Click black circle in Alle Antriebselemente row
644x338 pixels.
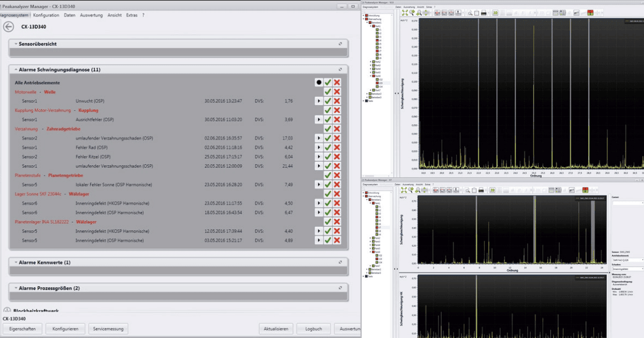click(x=318, y=83)
